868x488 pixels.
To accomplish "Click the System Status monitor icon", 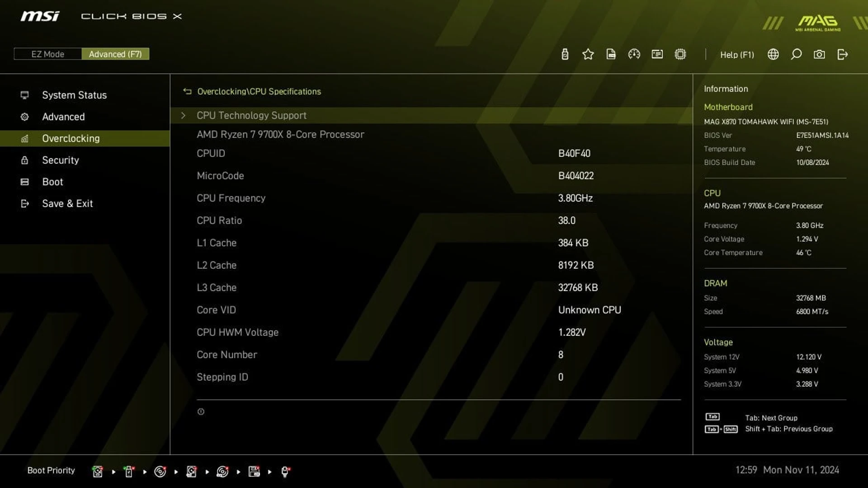I will coord(24,95).
